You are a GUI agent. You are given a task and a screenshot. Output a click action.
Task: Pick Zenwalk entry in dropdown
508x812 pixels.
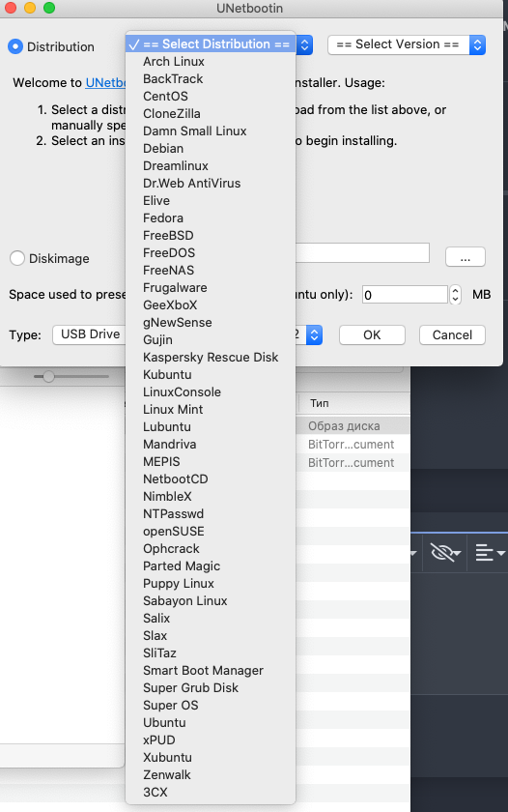(x=211, y=774)
